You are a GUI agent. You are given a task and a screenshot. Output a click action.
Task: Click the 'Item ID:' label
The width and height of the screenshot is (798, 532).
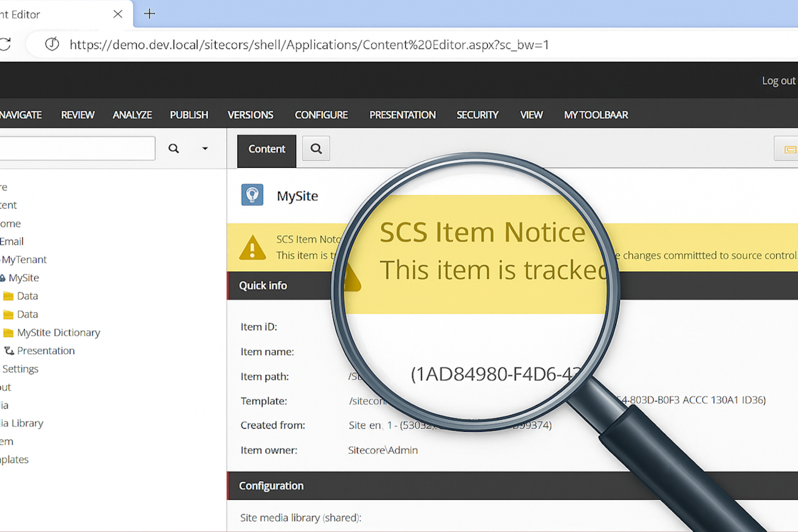[x=259, y=327]
